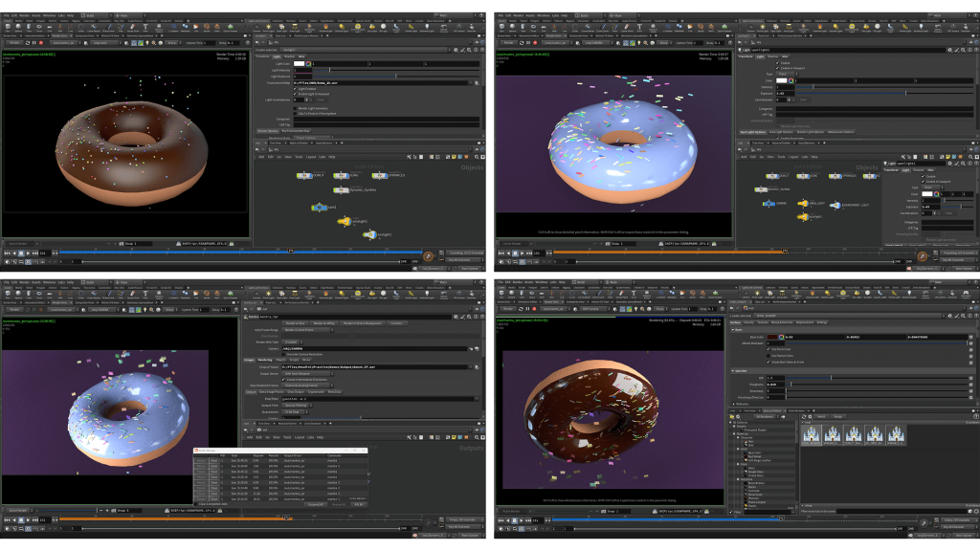The height and width of the screenshot is (551, 980).
Task: Enable Render Light Geometry in top-left window
Action: pos(296,109)
